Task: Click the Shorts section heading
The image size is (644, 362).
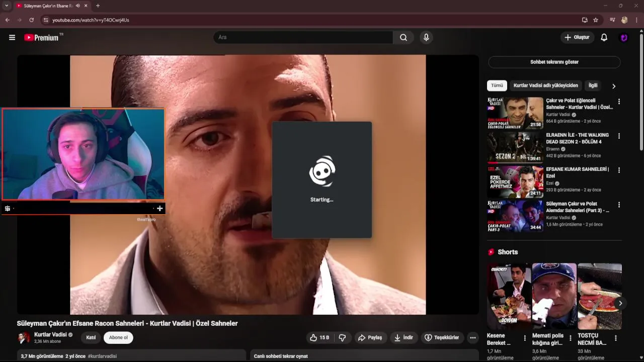Action: [508, 252]
